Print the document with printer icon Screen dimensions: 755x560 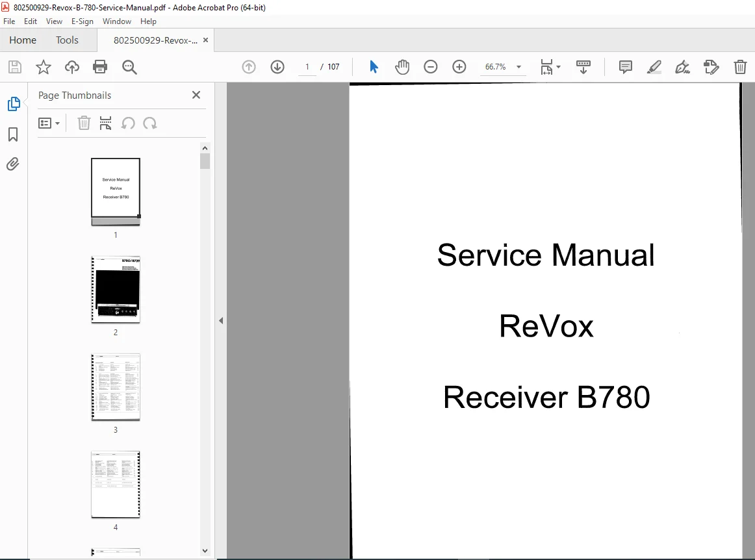click(x=100, y=67)
